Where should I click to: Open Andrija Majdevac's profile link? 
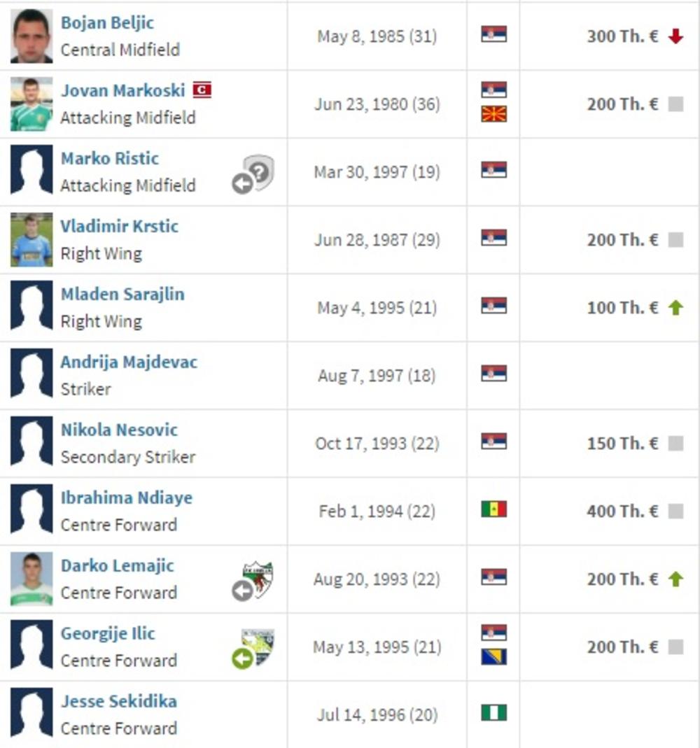129,362
